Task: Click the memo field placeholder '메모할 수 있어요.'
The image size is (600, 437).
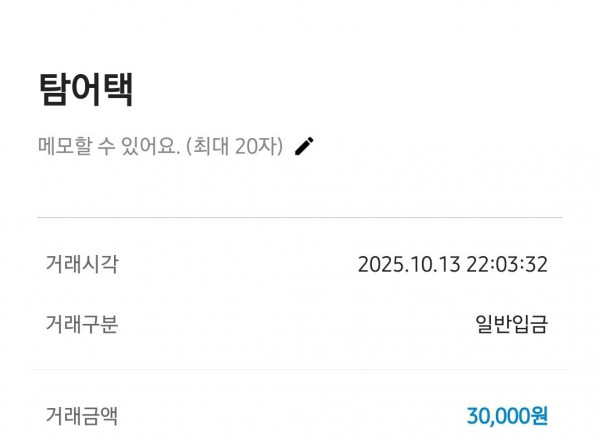Action: click(x=109, y=146)
